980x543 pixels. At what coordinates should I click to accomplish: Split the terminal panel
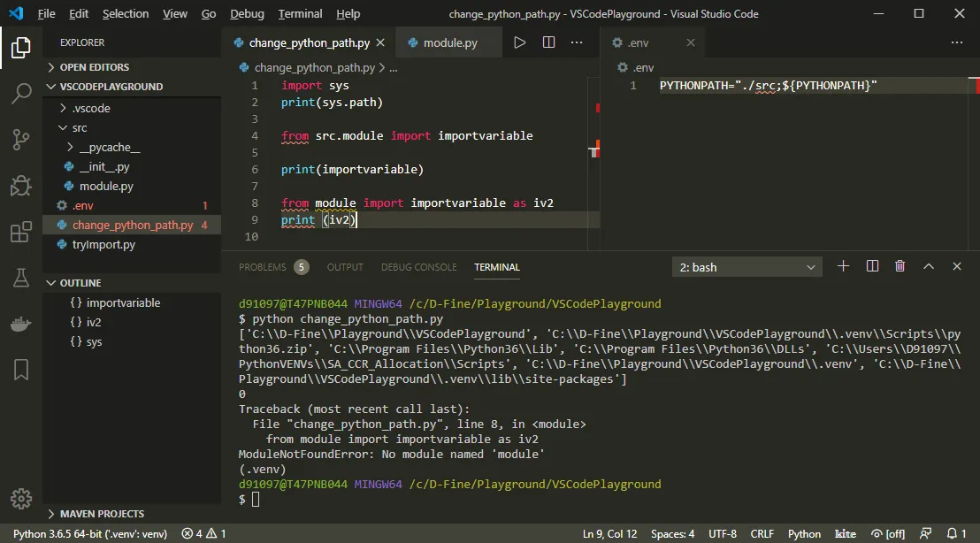point(872,267)
